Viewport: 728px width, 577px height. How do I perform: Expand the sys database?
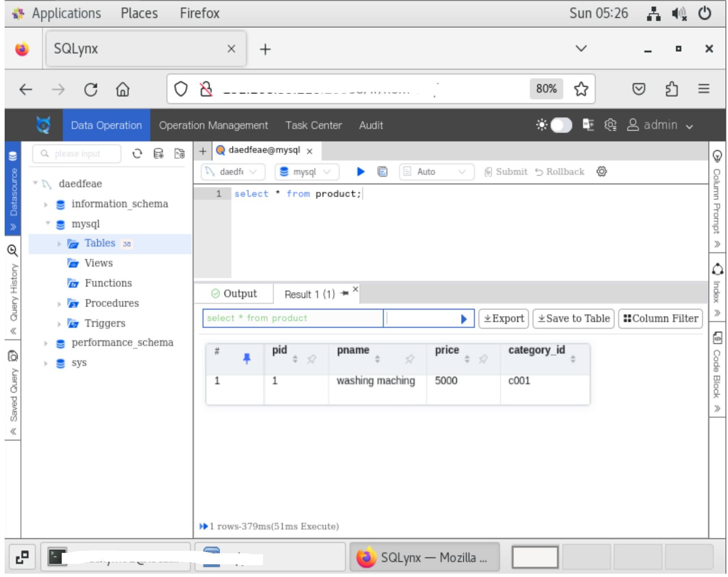(x=46, y=363)
